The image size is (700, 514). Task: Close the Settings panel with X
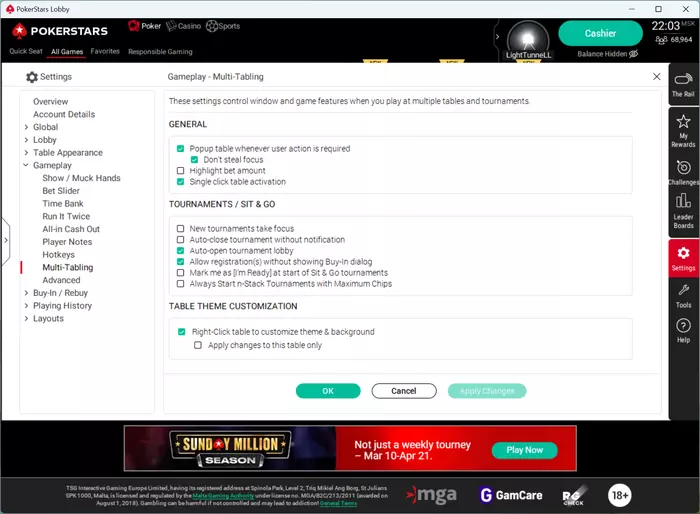[x=656, y=76]
